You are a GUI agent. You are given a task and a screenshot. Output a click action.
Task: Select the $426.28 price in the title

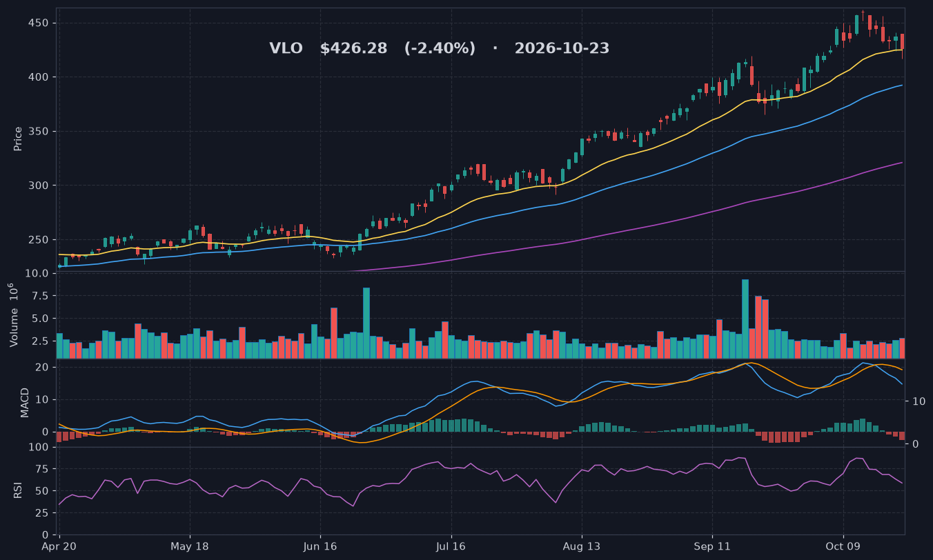[x=354, y=48]
